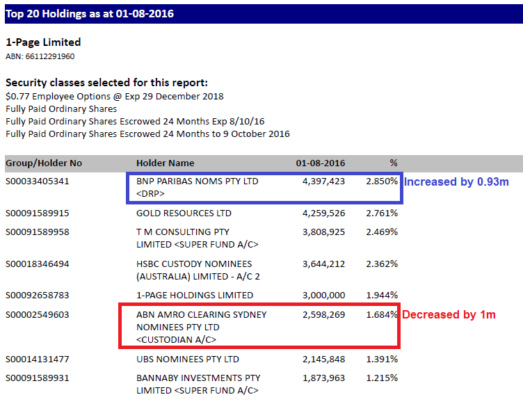
Task: Click '$0.77 Employee Options @ Exp 29 December 2018'
Action: (114, 97)
